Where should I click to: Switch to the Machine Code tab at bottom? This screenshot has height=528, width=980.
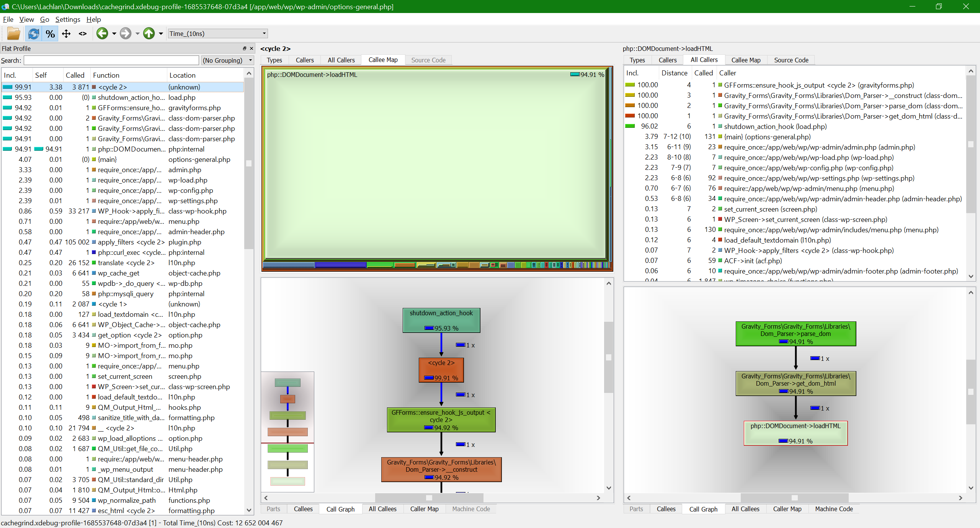471,509
